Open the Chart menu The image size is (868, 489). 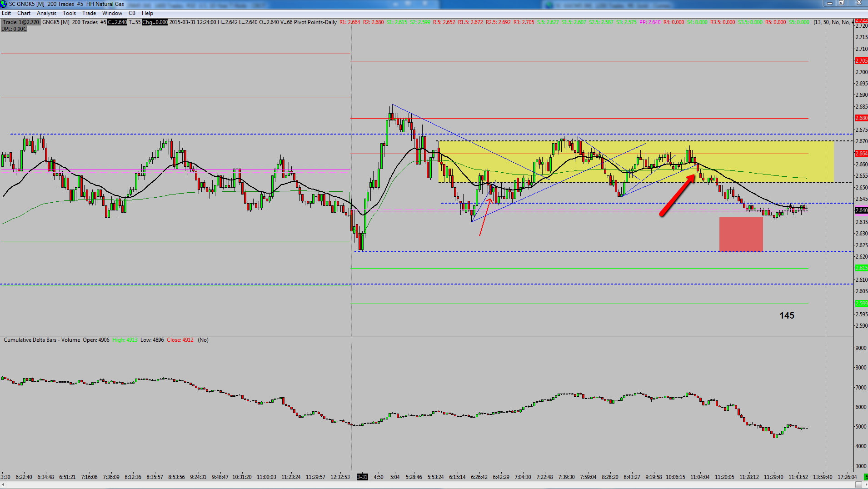tap(24, 13)
